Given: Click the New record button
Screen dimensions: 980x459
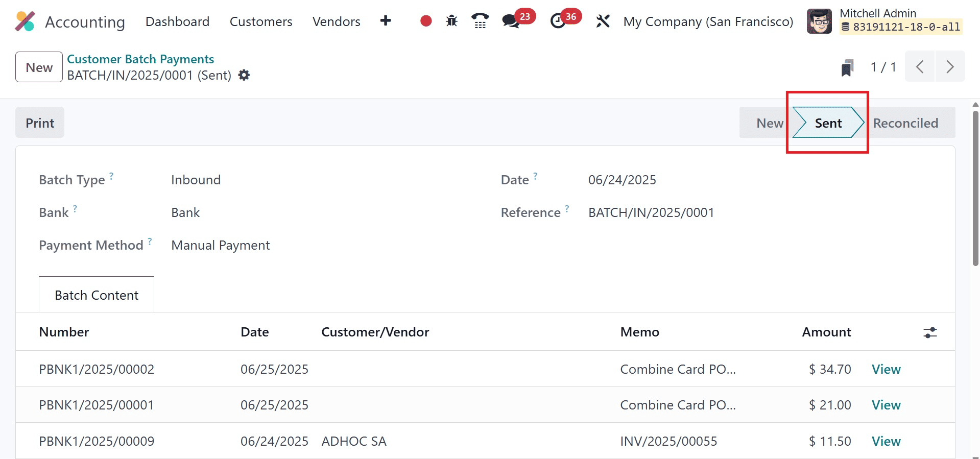Looking at the screenshot, I should [39, 67].
